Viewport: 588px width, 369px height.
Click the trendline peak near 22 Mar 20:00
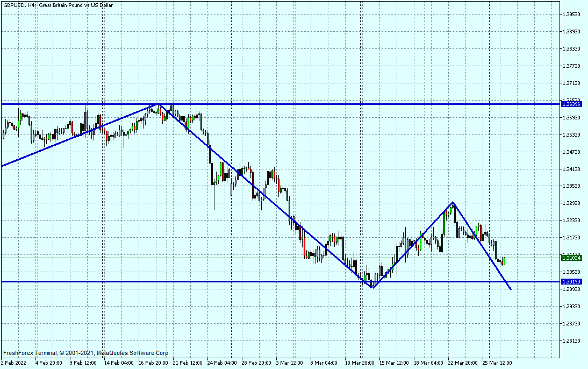coord(453,203)
